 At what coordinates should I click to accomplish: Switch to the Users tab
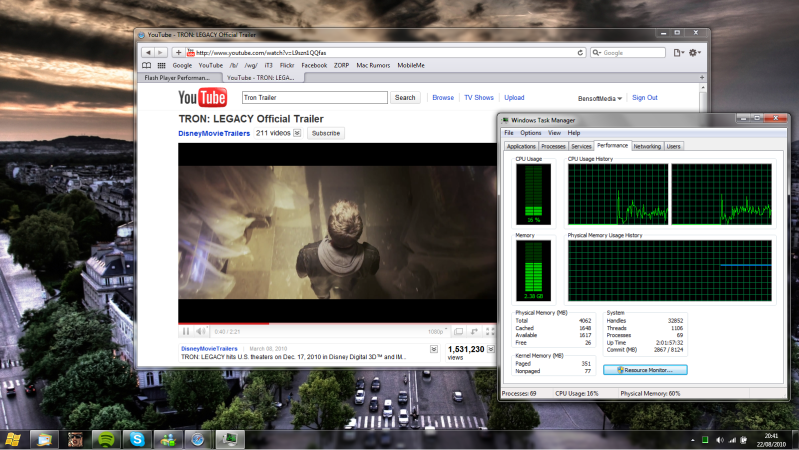673,146
